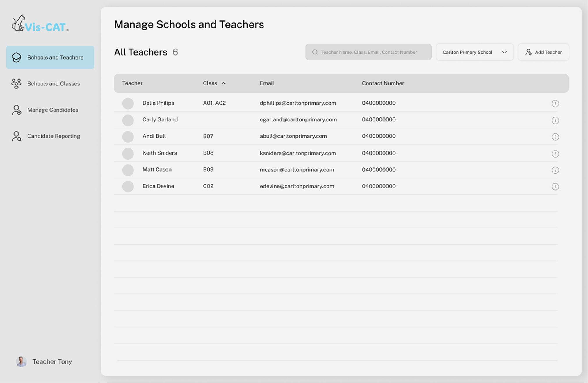Open info menu for Delia Philips

click(555, 103)
